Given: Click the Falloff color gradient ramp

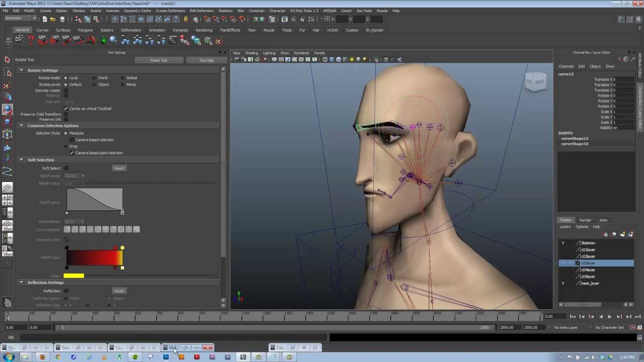Looking at the screenshot, I should pos(94,257).
